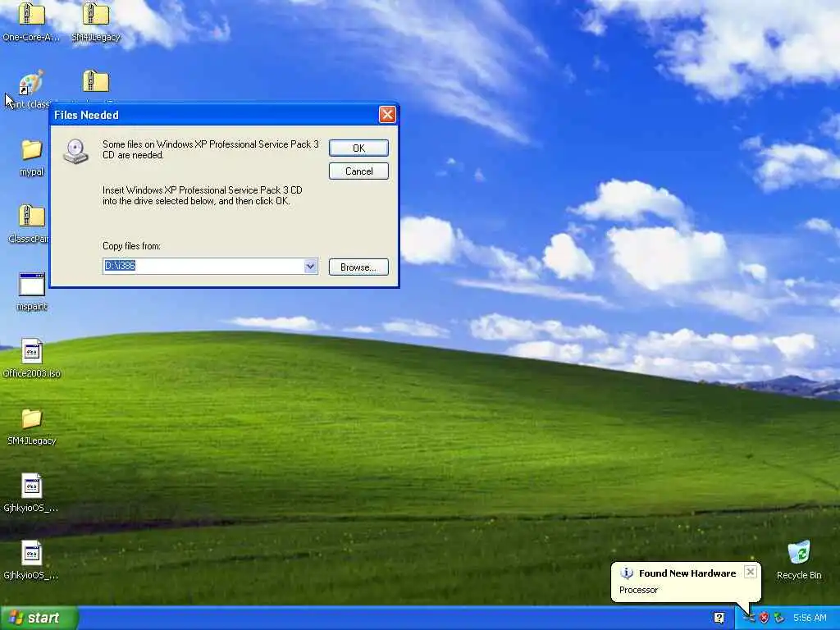Click the 5:56 AM clock

(x=810, y=618)
